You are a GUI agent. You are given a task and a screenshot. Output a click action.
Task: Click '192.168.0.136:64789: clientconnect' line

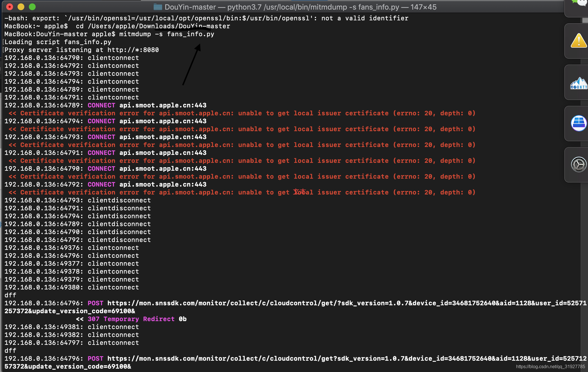[72, 89]
